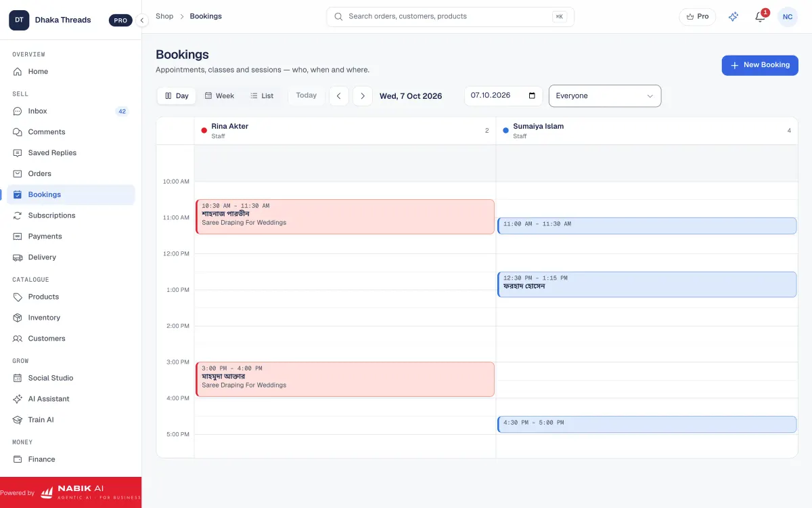Click the Sumaiya Islam column header

(647, 131)
